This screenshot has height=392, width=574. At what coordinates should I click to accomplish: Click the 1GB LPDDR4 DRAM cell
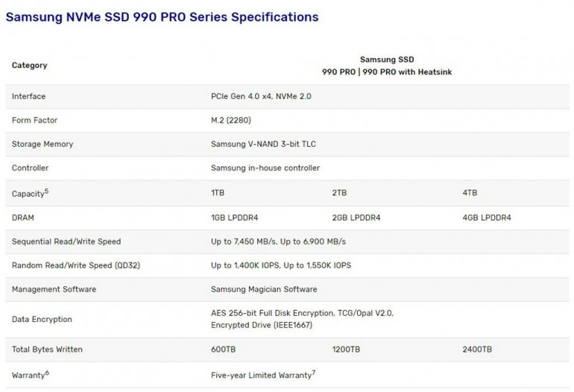[235, 218]
